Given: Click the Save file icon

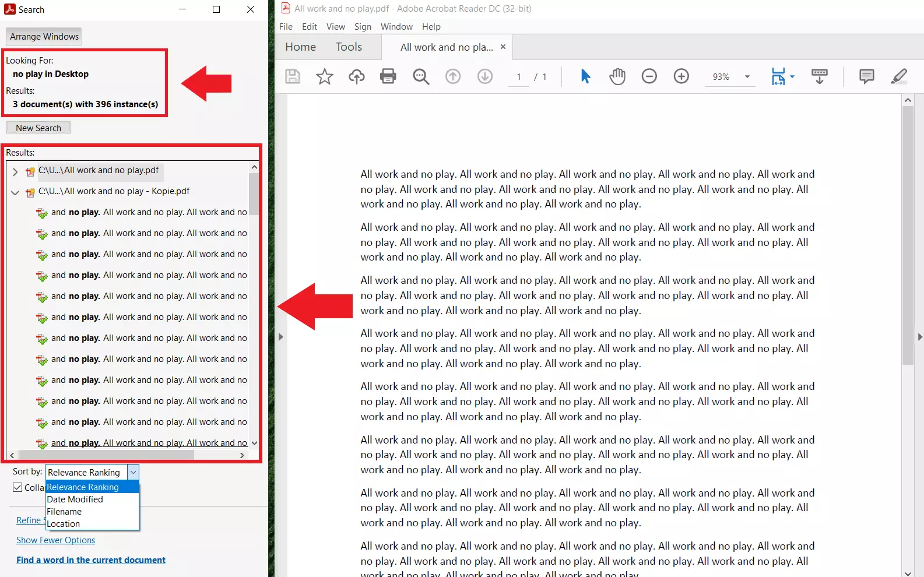Looking at the screenshot, I should pos(293,76).
